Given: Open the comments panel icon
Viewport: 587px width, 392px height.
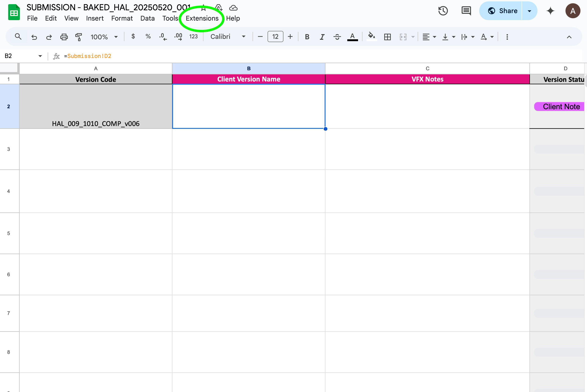Looking at the screenshot, I should [x=466, y=11].
